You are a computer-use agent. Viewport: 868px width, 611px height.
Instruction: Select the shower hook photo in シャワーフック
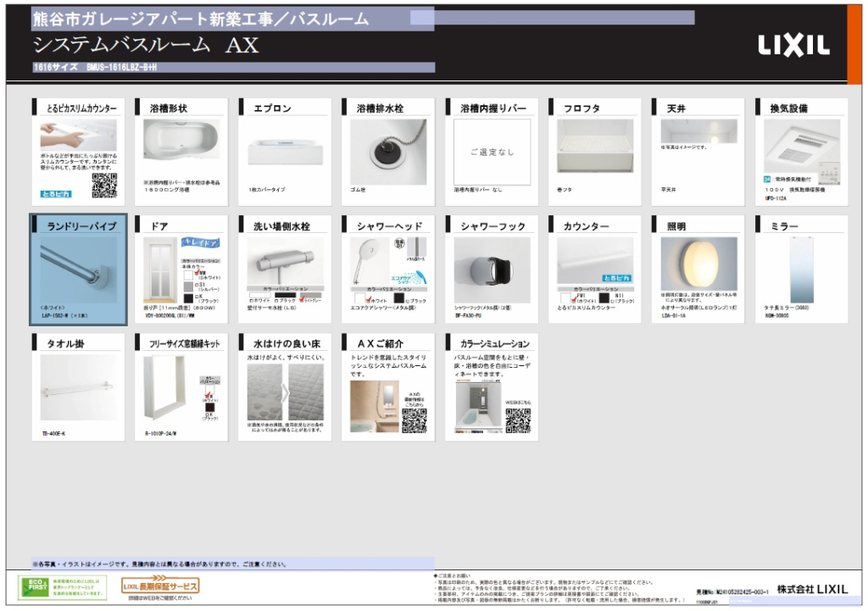coord(492,269)
